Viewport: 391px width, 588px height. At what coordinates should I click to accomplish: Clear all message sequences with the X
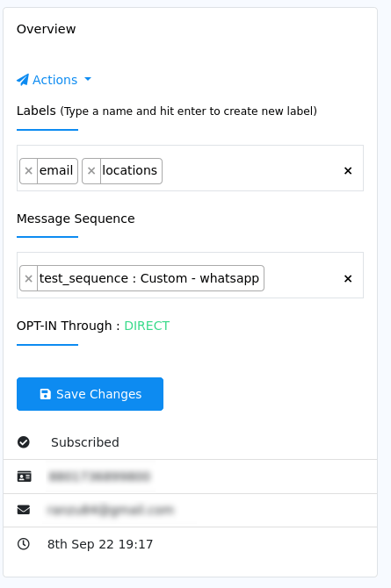tap(348, 278)
